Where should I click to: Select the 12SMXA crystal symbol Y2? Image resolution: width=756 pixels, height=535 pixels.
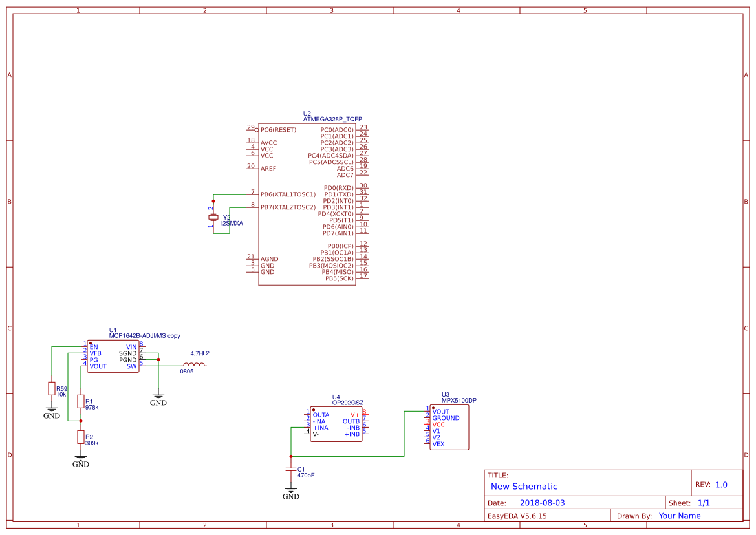(x=213, y=218)
